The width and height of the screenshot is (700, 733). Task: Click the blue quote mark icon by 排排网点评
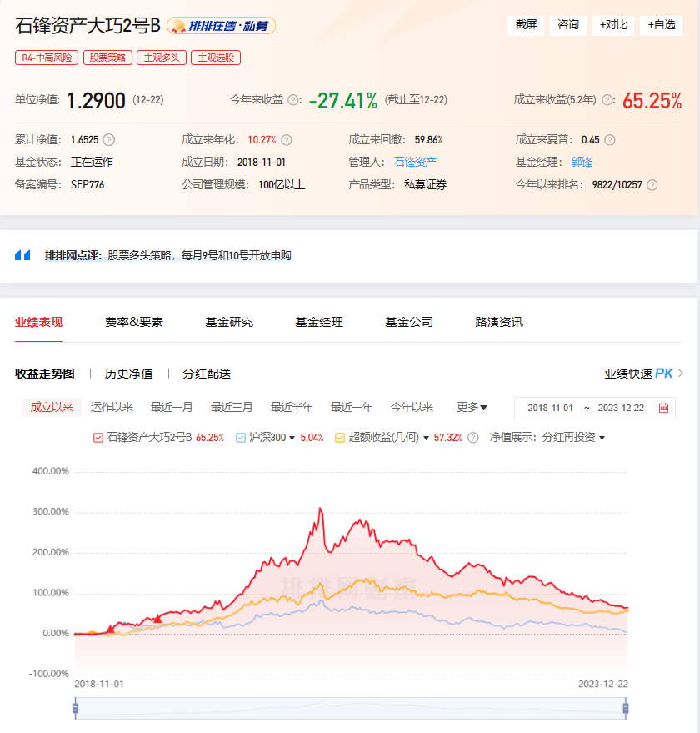[22, 255]
